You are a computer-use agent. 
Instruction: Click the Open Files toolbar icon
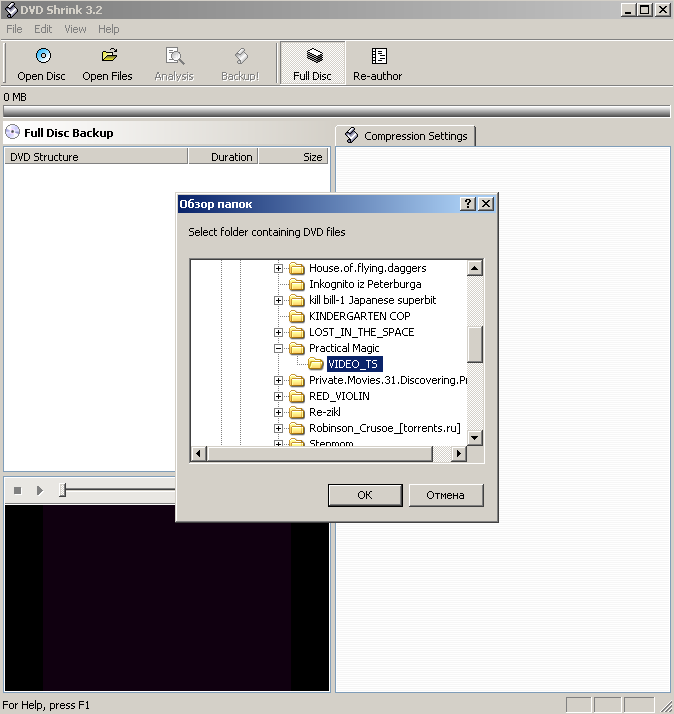[107, 62]
